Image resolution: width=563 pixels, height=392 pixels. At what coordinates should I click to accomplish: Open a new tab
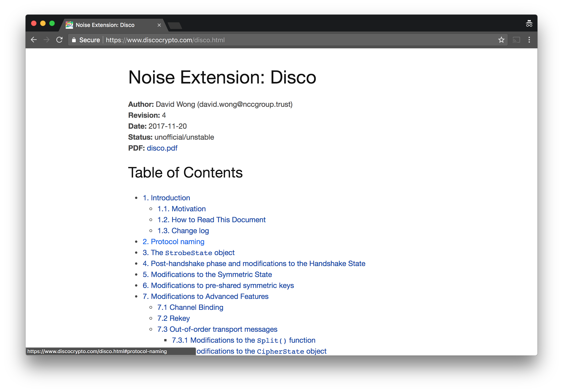pyautogui.click(x=175, y=26)
